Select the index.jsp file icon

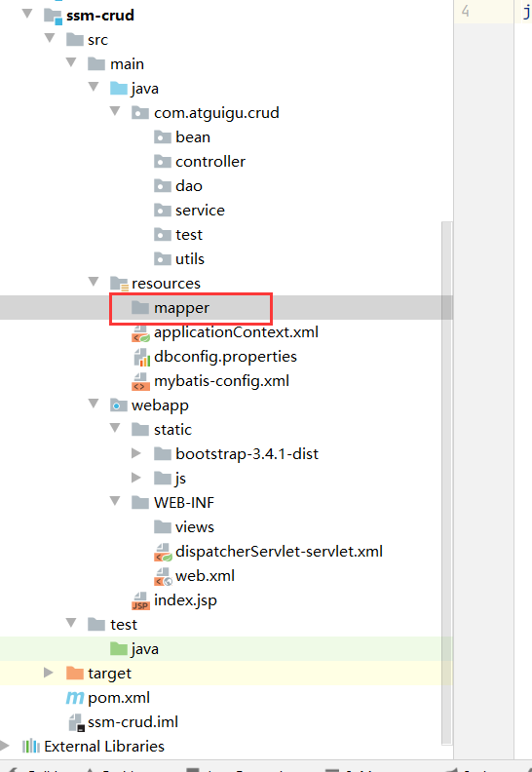140,600
